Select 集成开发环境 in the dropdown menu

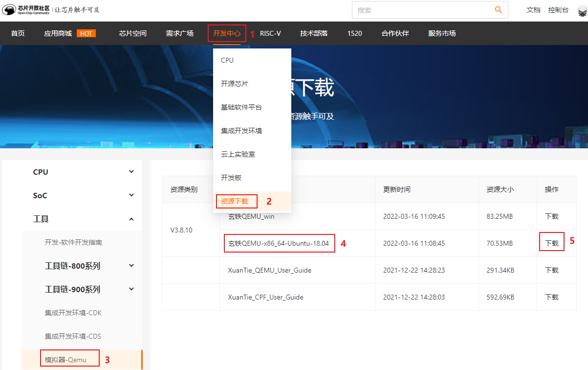[x=252, y=131]
